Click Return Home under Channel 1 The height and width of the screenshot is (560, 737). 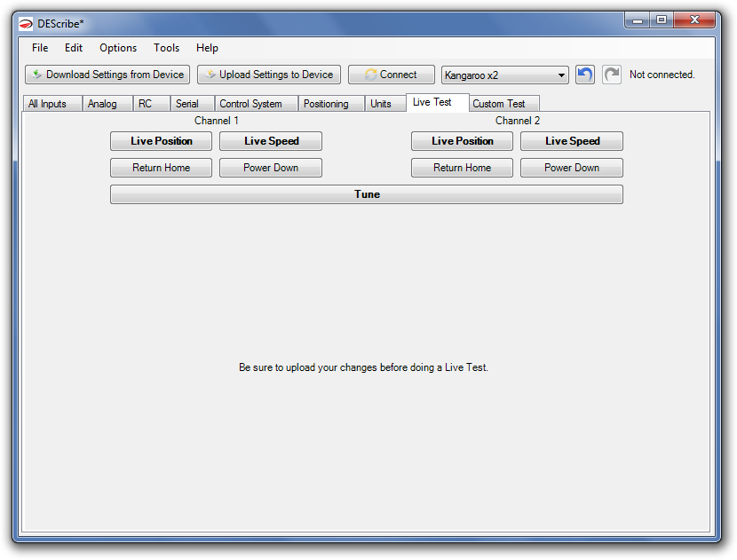coord(161,168)
